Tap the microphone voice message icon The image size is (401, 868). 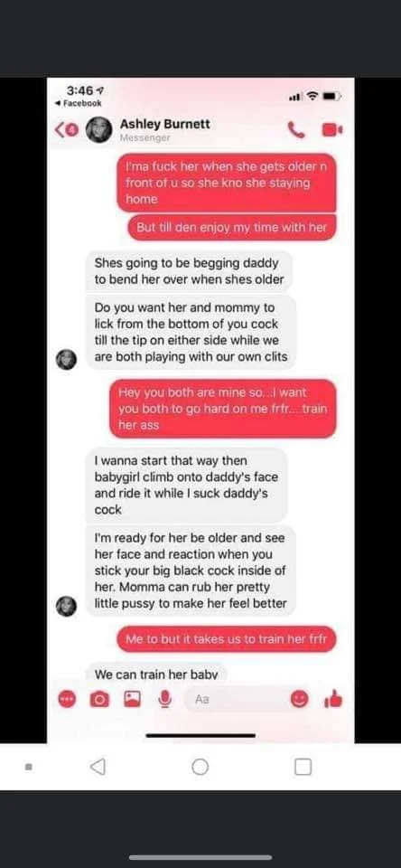point(164,700)
